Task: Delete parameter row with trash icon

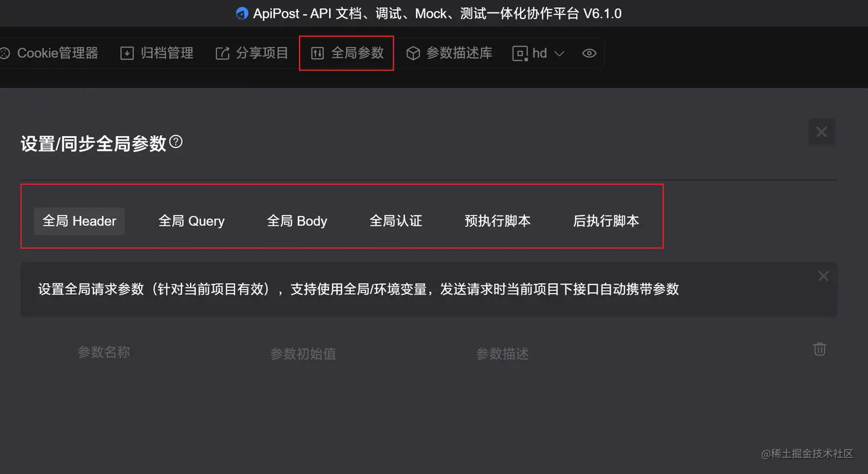Action: (820, 349)
